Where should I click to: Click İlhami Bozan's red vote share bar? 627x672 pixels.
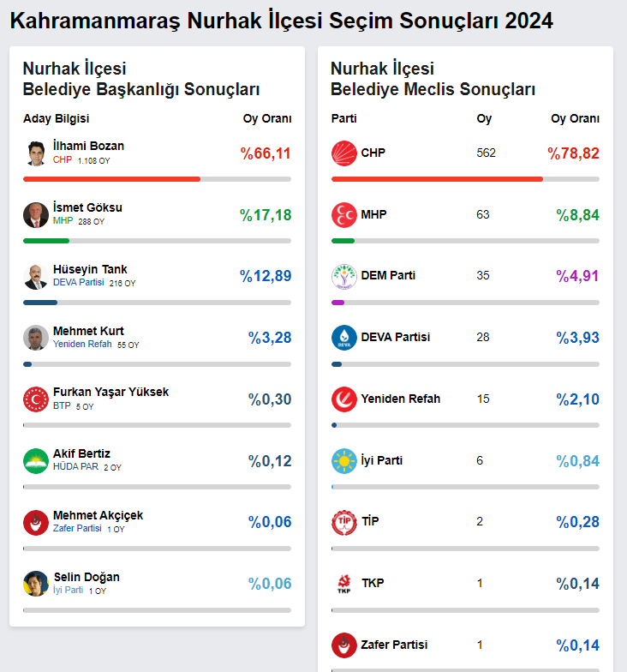pyautogui.click(x=111, y=179)
